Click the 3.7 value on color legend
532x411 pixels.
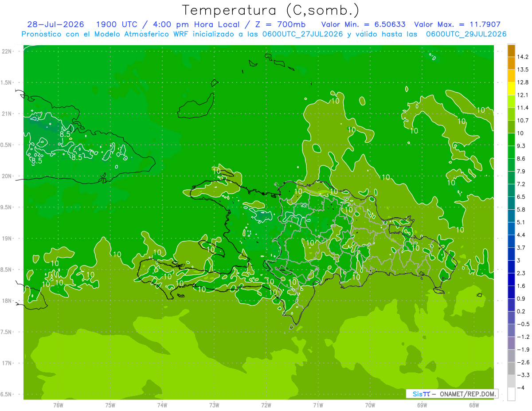(522, 247)
